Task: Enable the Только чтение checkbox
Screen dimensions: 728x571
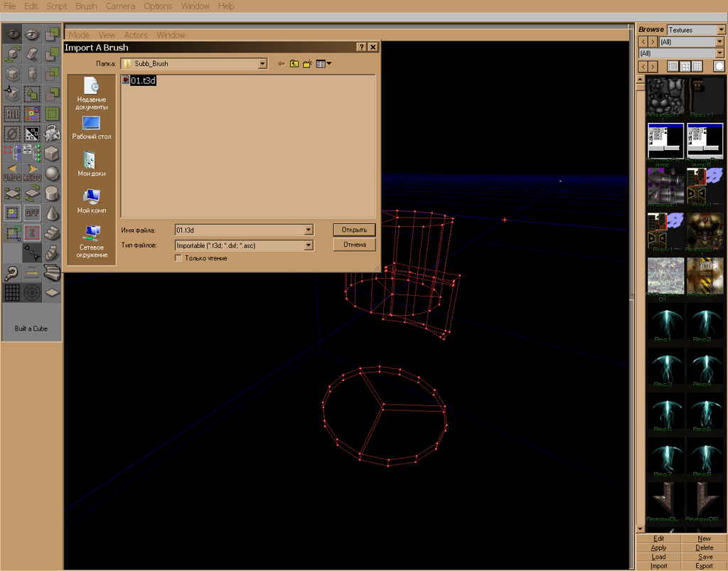Action: click(x=178, y=258)
